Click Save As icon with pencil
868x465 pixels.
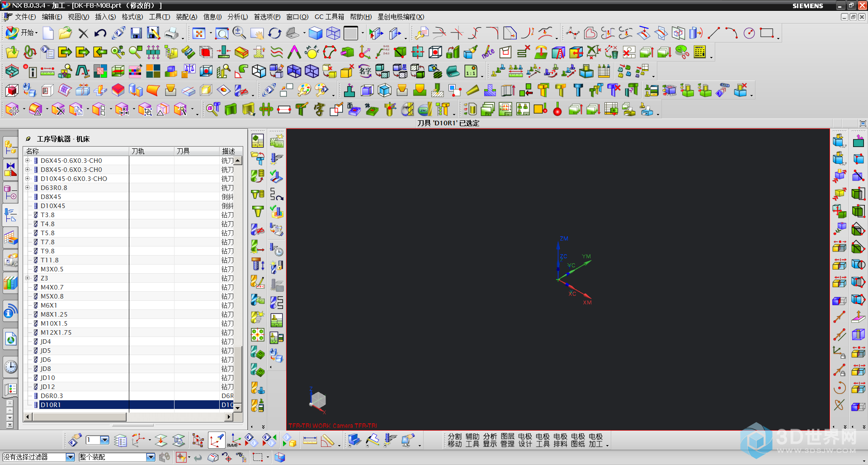coord(154,33)
